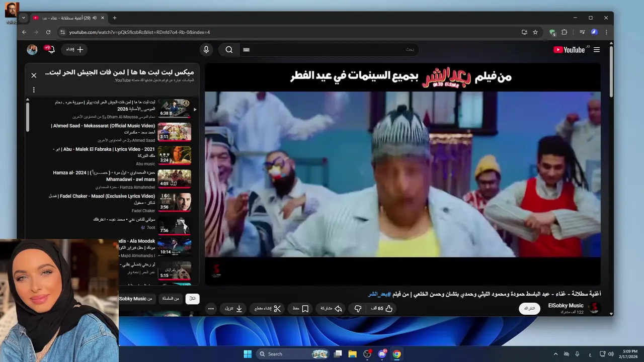Click the Chrome address bar URL

tap(139, 32)
